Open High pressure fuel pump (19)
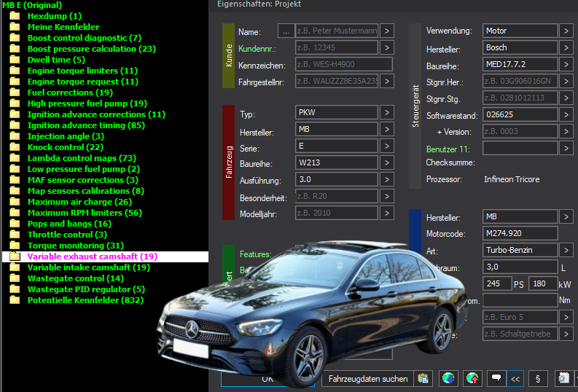The height and width of the screenshot is (392, 578). (87, 103)
